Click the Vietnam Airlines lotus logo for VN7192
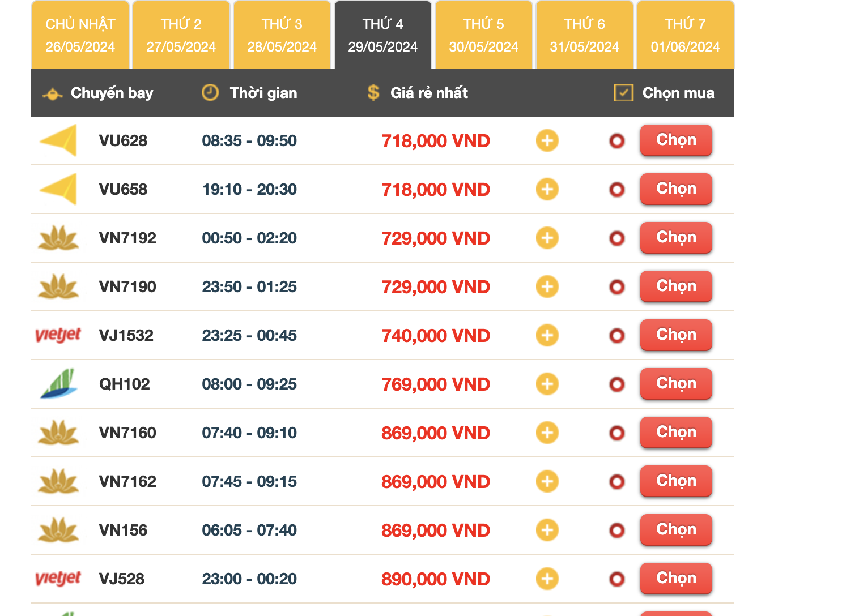842x616 pixels. (58, 238)
